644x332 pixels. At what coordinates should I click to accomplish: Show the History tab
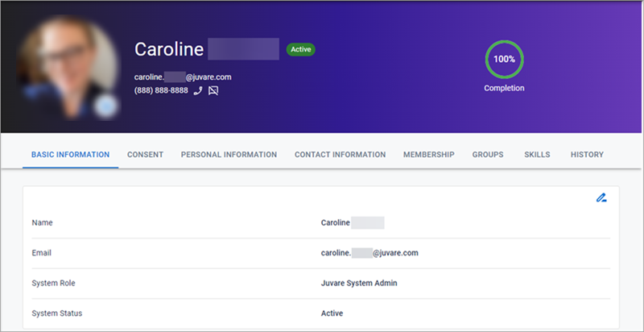point(587,155)
